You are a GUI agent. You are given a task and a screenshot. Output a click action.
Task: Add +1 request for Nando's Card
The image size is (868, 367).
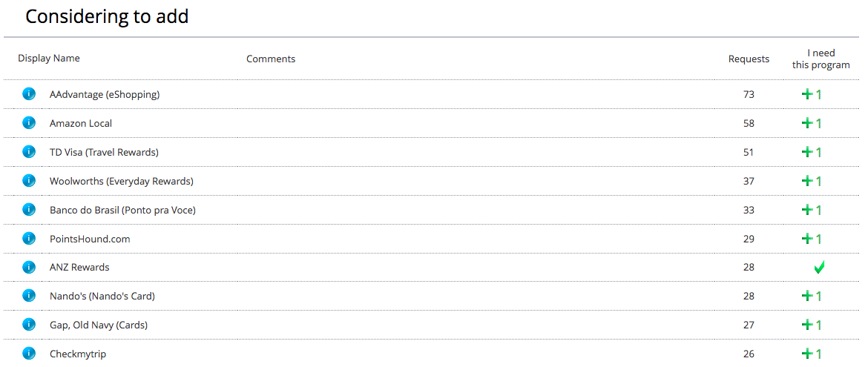click(812, 296)
